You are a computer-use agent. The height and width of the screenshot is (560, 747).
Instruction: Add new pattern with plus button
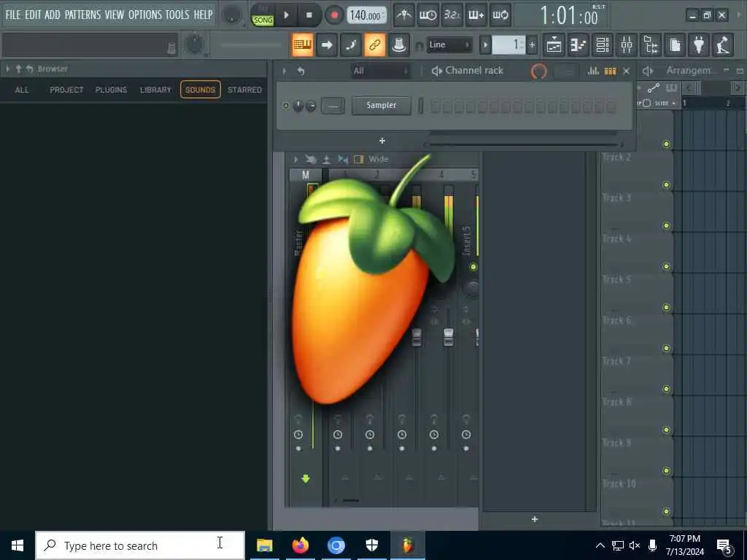[532, 45]
